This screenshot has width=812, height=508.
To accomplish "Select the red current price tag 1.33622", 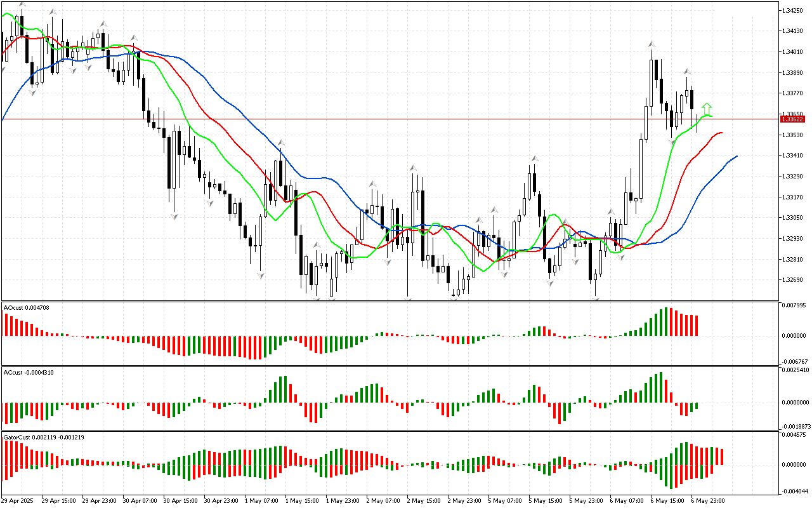I will point(793,119).
